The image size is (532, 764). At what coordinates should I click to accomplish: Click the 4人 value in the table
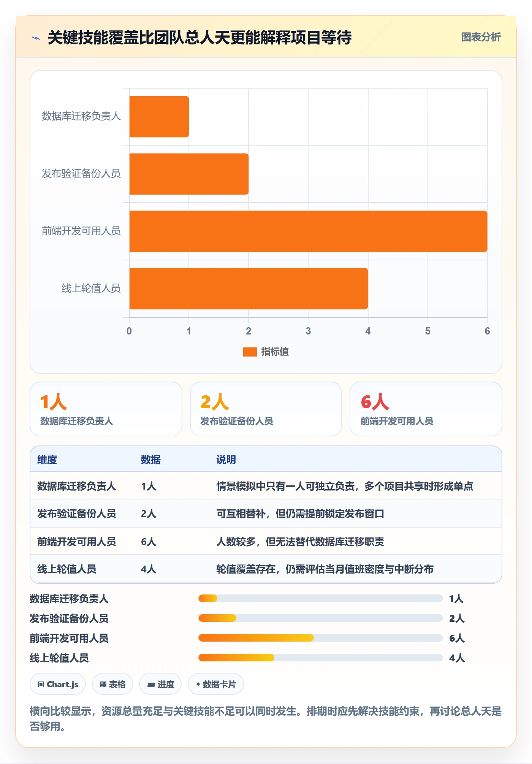tap(149, 569)
